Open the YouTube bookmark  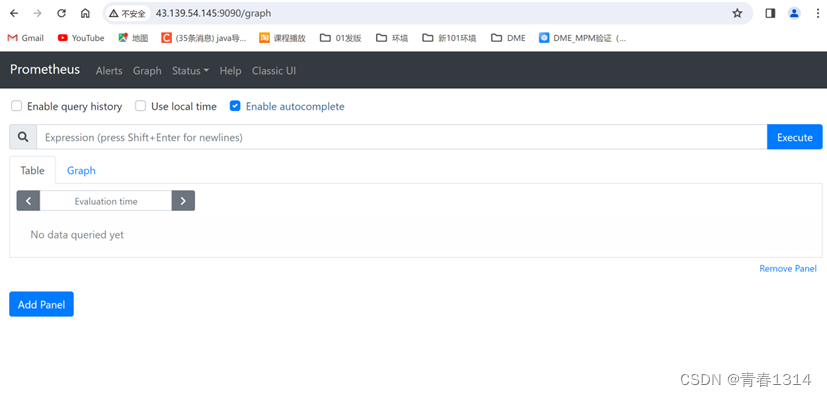click(81, 38)
